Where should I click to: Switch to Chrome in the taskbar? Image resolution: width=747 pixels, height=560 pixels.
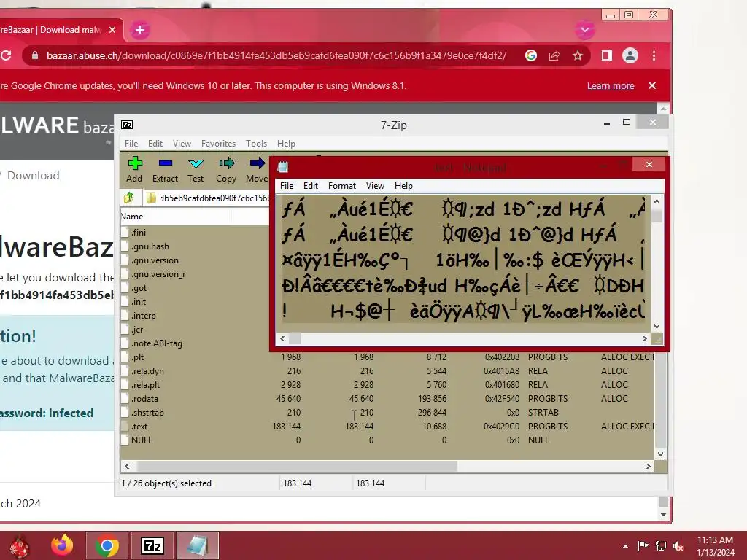click(x=107, y=545)
